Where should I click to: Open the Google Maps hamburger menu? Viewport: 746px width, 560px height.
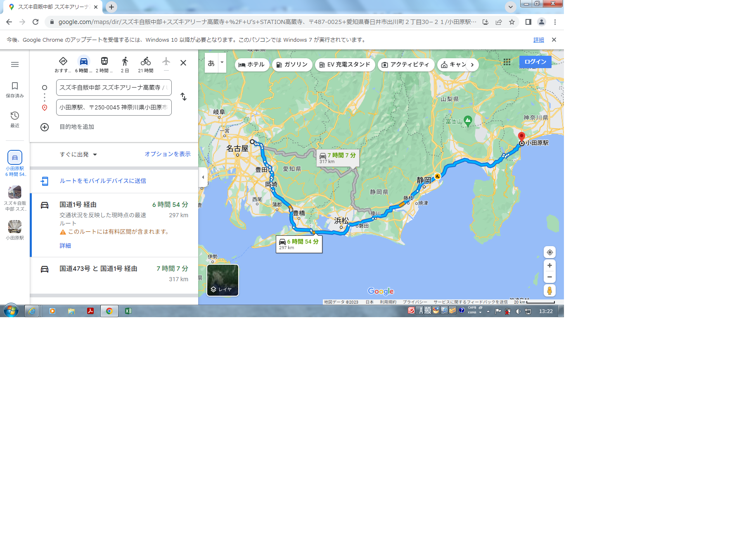click(15, 64)
